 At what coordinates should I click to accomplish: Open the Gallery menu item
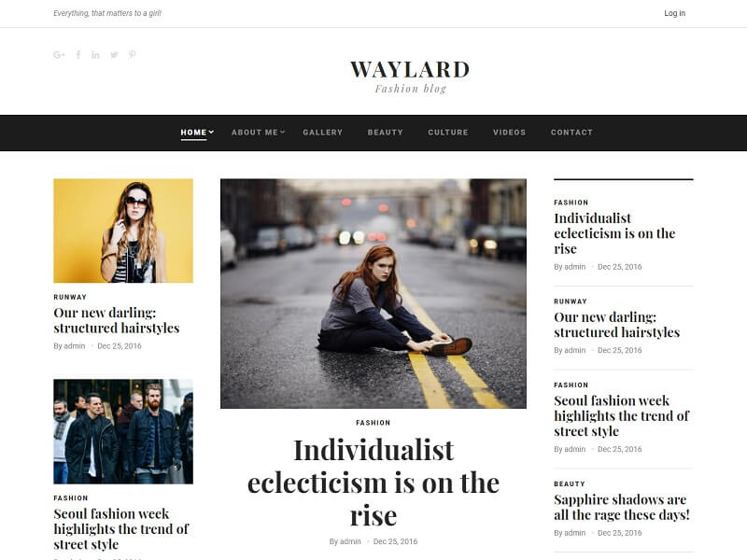pos(322,133)
